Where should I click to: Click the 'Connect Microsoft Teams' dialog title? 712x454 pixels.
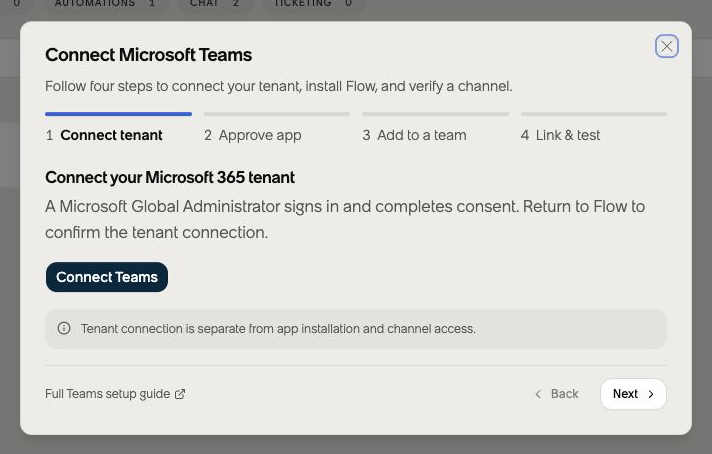click(x=148, y=55)
